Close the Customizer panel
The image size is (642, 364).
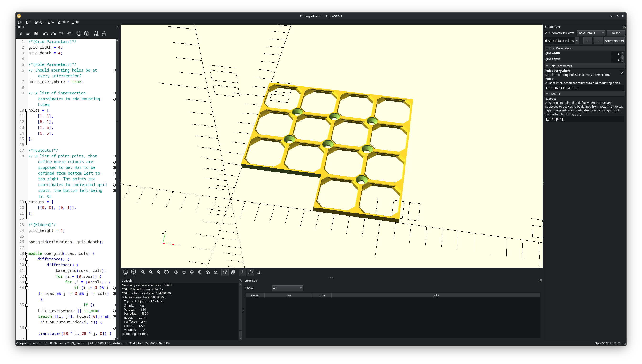coord(625,27)
